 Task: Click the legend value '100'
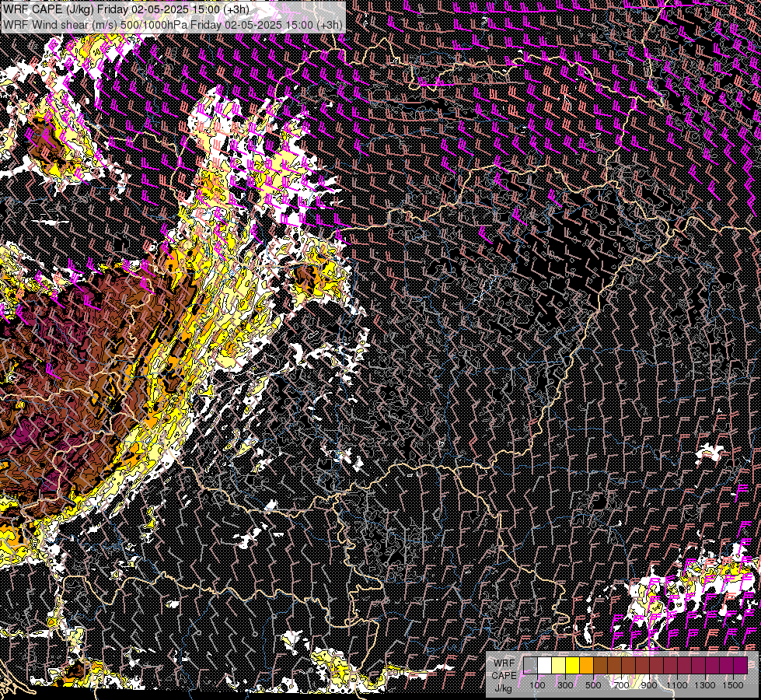click(537, 685)
